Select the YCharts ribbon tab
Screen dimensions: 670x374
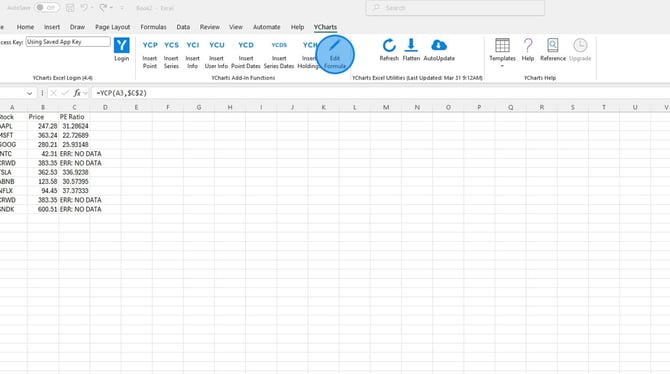tap(325, 27)
